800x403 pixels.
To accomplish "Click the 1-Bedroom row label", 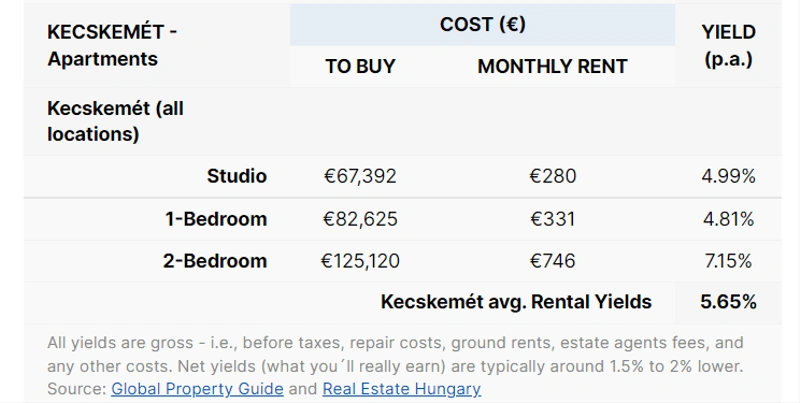I will (x=216, y=219).
